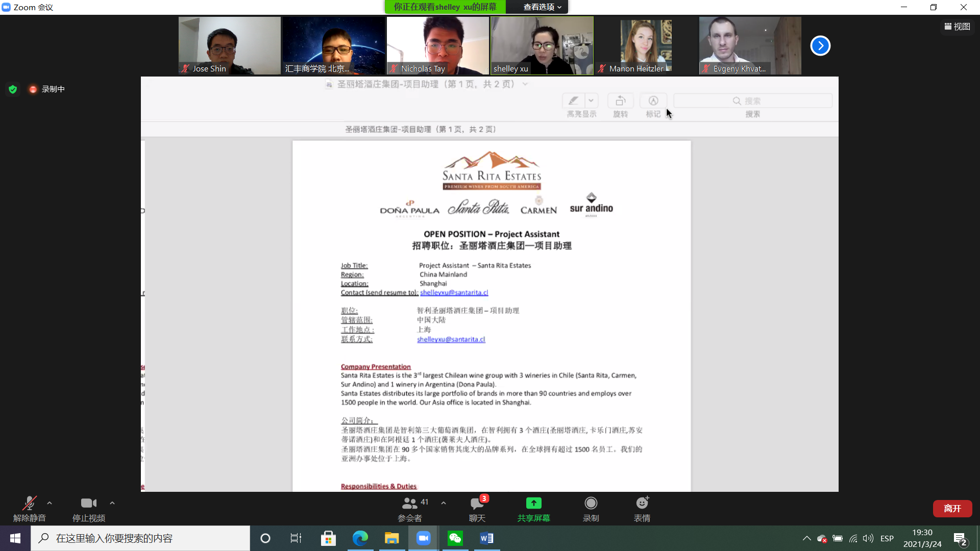Viewport: 980px width, 551px height.
Task: Select 汇丰商学院 北京 participant thumbnail
Action: pos(334,46)
